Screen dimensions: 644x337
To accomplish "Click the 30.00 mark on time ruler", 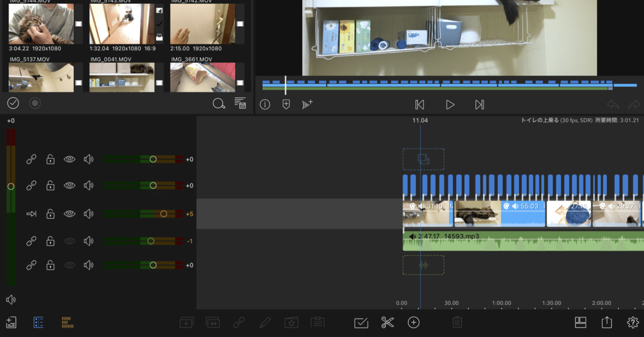I will coord(451,303).
